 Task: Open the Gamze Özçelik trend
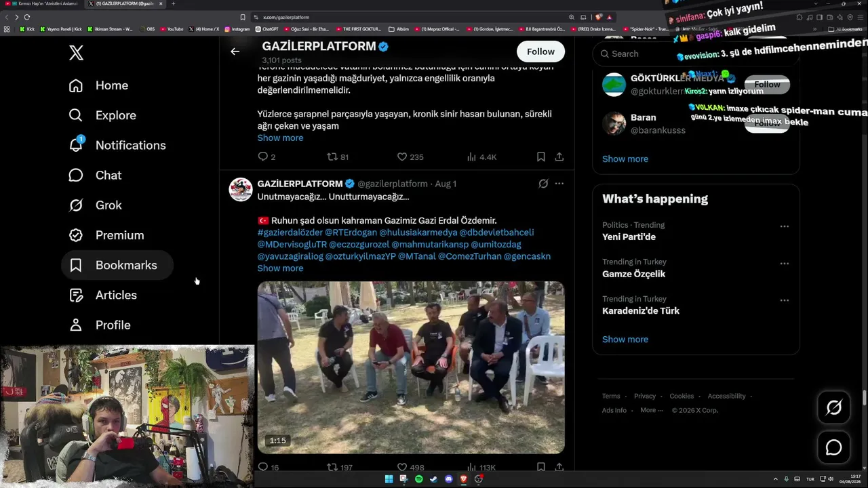633,274
